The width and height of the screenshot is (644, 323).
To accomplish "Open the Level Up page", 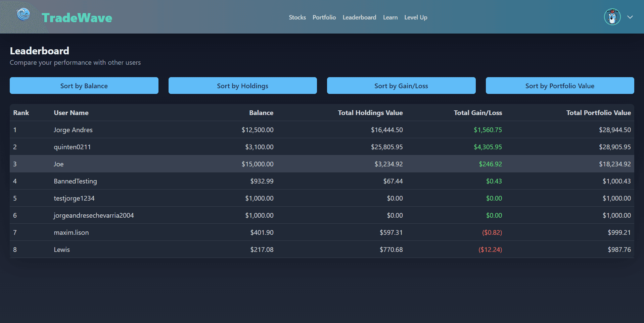I will coord(415,17).
